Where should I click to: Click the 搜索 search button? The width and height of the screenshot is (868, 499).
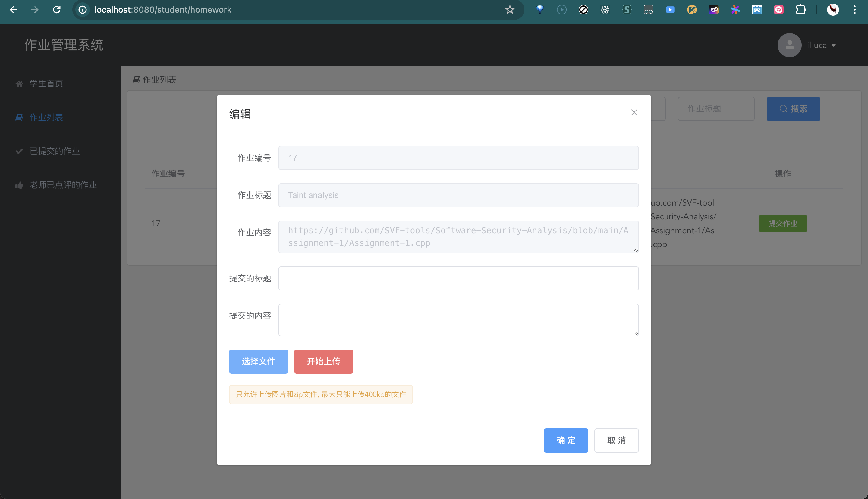coord(793,109)
